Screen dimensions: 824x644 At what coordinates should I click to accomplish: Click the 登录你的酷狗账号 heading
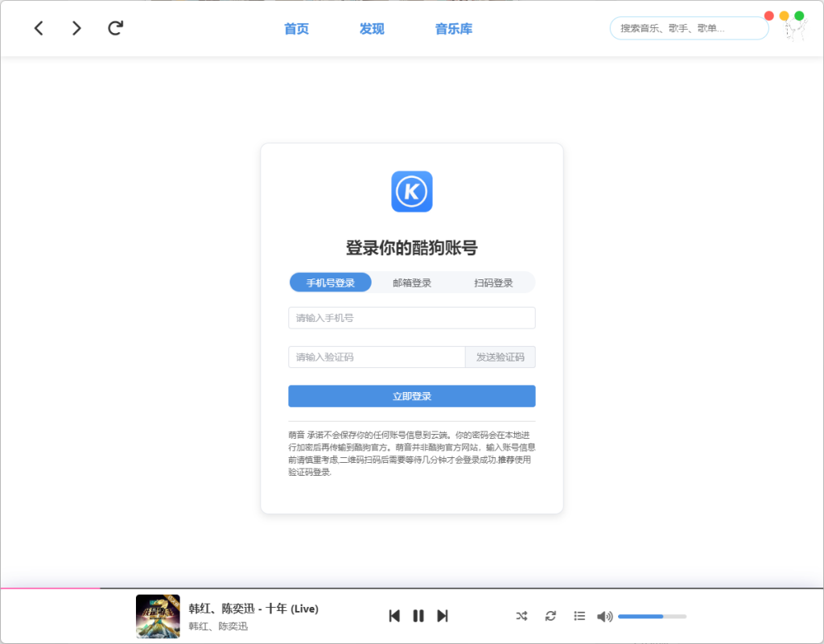(x=412, y=248)
